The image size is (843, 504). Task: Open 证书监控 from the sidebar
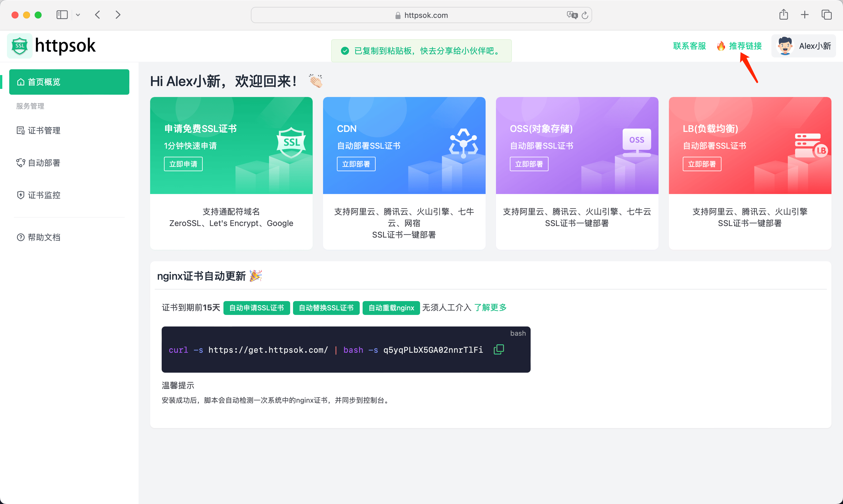click(44, 195)
